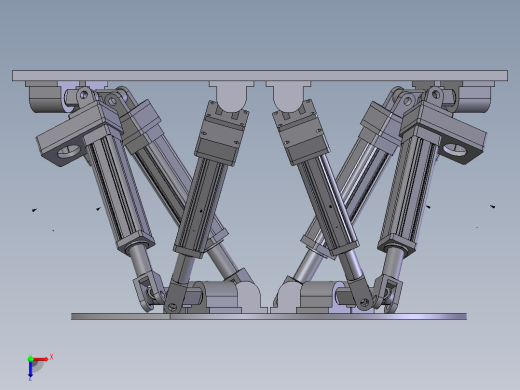Viewport: 520px width, 390px height.
Task: Select the center-right upper mounting bracket under top plate
Action: click(x=288, y=96)
